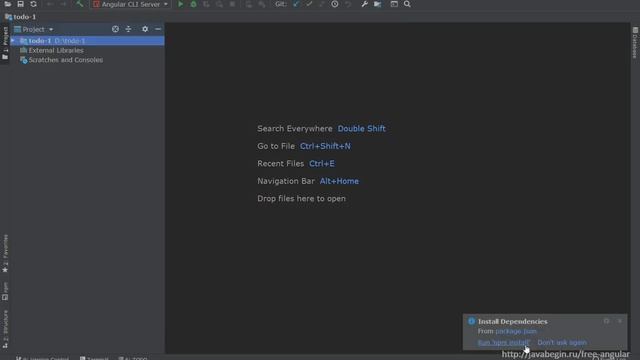The height and width of the screenshot is (360, 640).
Task: Click the Synchronize refresh icon
Action: pos(33,4)
